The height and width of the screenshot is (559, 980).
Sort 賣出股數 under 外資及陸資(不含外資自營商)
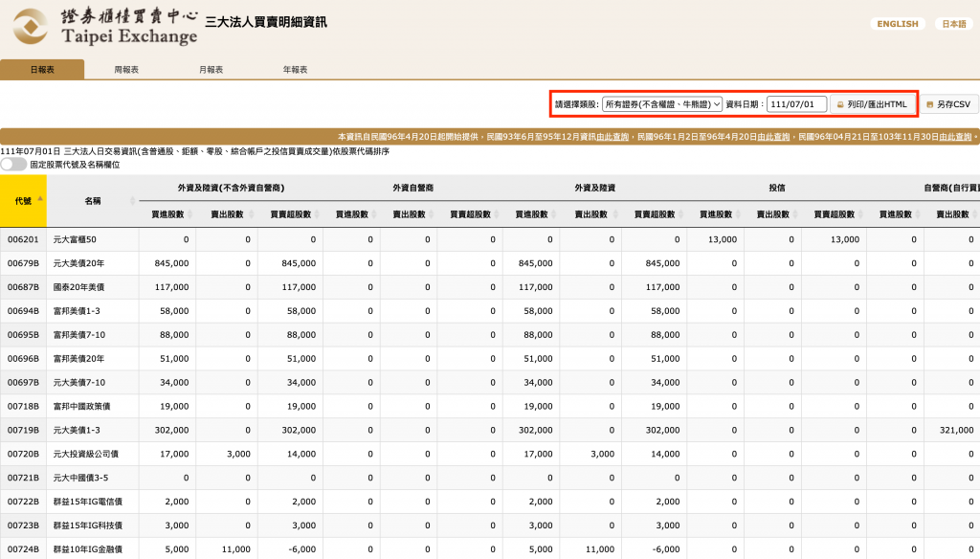[252, 214]
